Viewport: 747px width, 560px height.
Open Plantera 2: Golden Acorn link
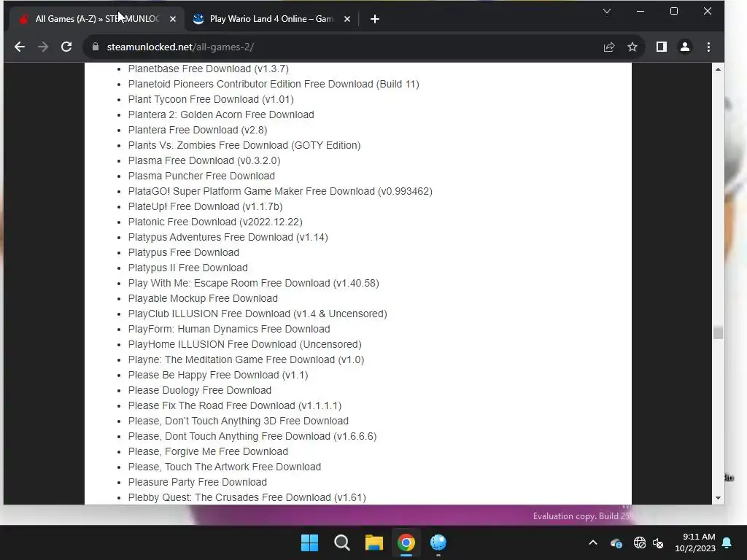click(221, 114)
